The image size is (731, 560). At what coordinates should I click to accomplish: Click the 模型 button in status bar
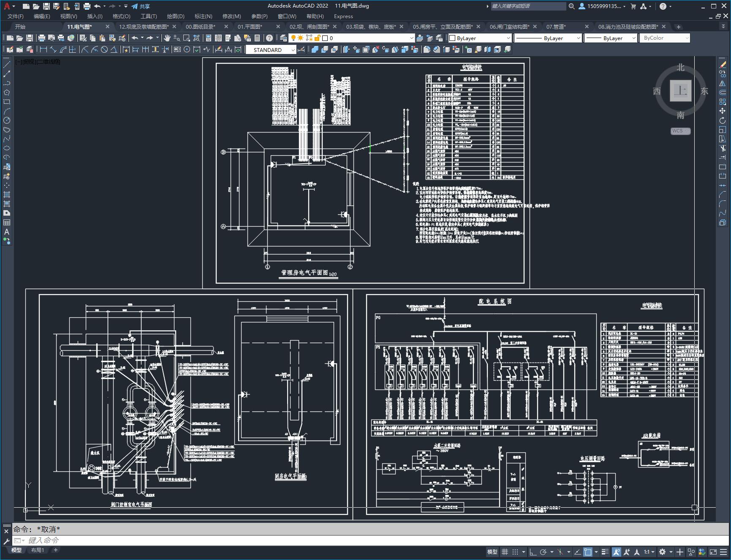[x=492, y=552]
